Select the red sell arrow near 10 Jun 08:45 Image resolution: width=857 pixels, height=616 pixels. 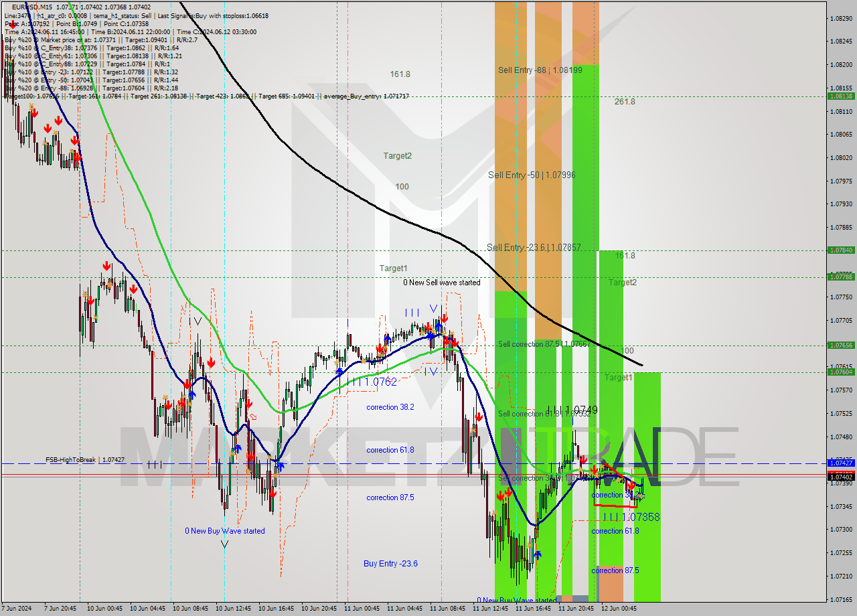tap(186, 383)
